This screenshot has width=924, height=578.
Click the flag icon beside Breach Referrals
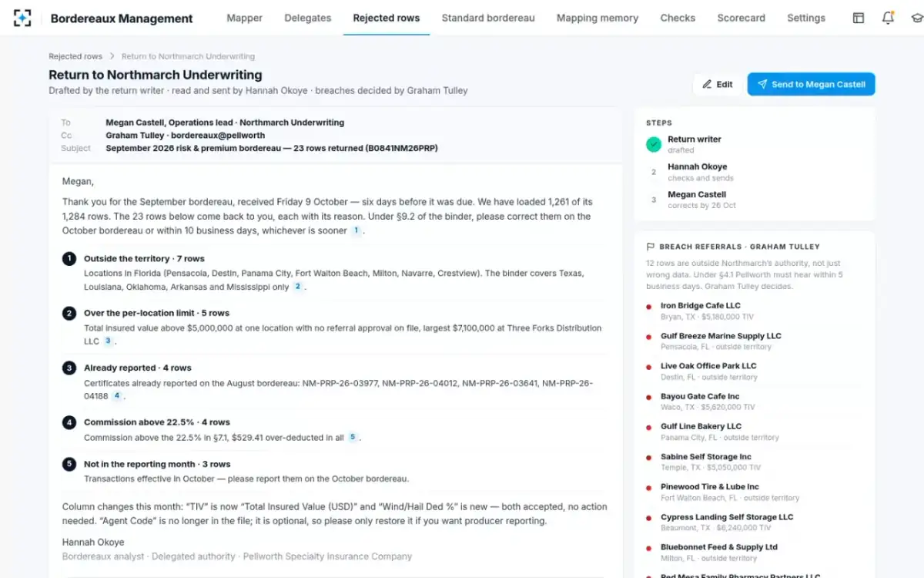click(x=651, y=247)
